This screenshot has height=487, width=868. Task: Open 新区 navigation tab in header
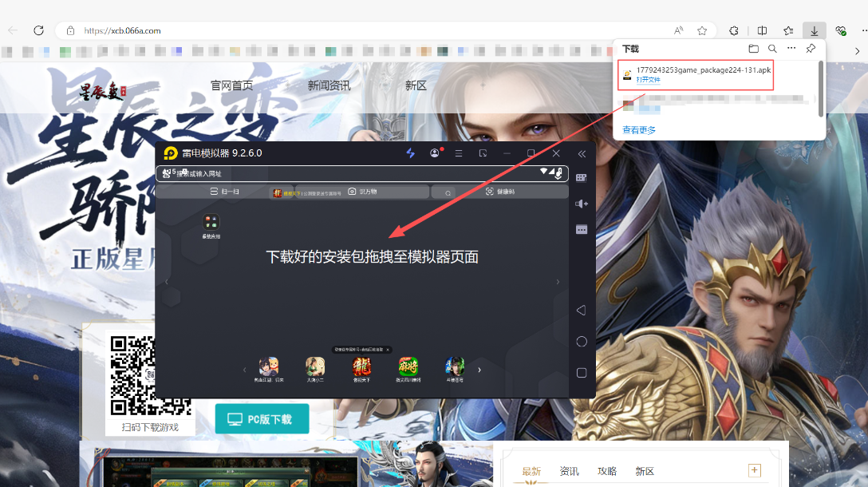[x=416, y=85]
